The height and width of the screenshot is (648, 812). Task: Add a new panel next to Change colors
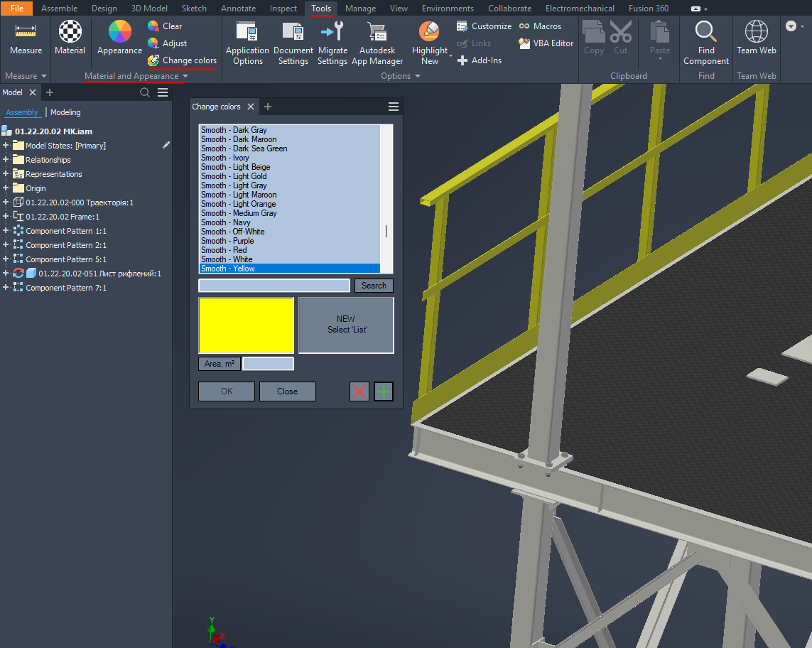point(268,107)
